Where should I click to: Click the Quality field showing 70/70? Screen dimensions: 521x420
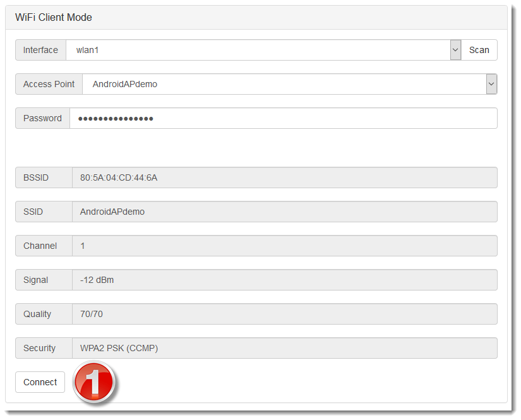pos(284,314)
